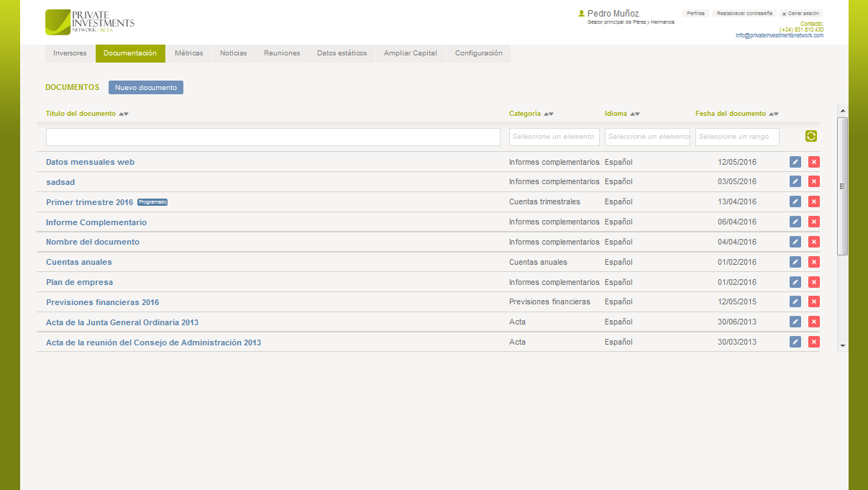Click the document title search field

[x=273, y=137]
